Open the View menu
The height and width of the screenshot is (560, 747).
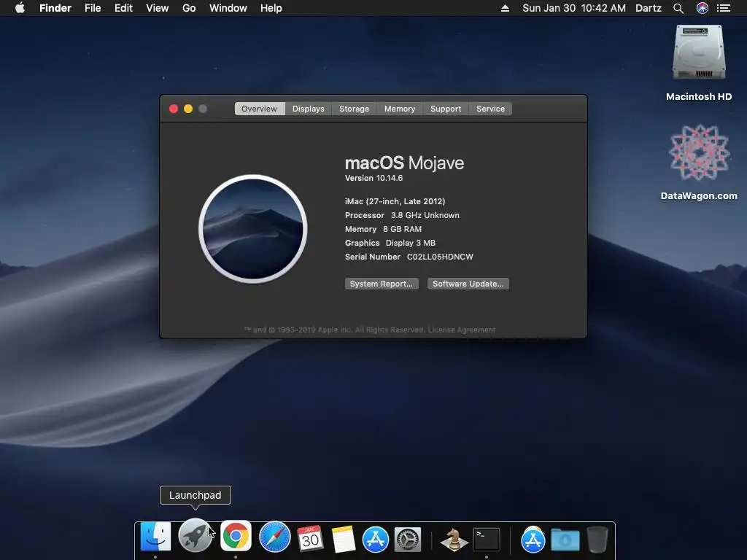[158, 8]
